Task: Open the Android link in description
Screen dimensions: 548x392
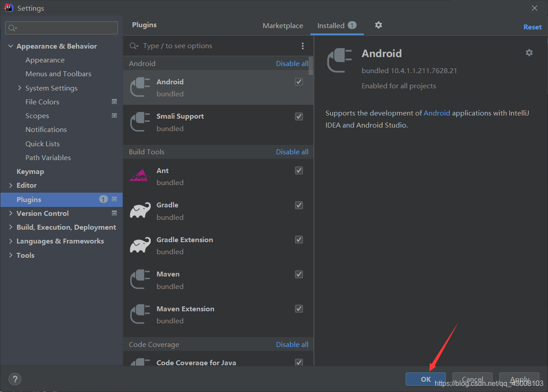Action: [x=437, y=113]
